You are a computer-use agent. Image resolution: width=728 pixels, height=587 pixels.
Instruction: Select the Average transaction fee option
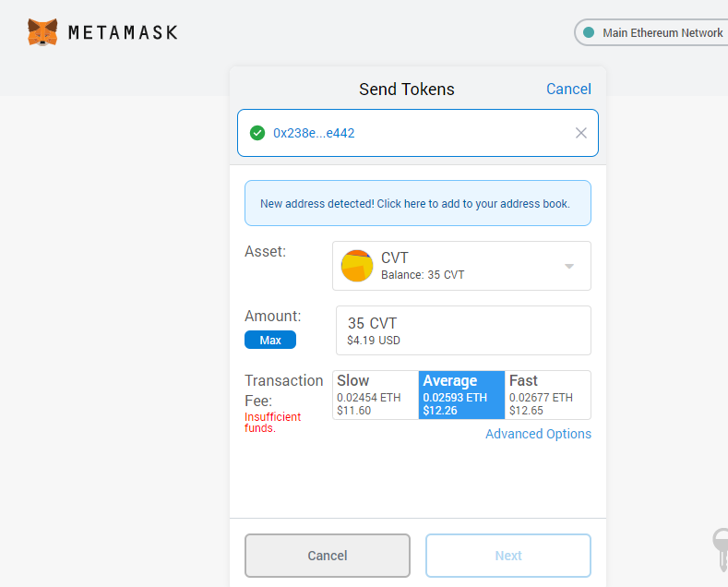pyautogui.click(x=461, y=395)
